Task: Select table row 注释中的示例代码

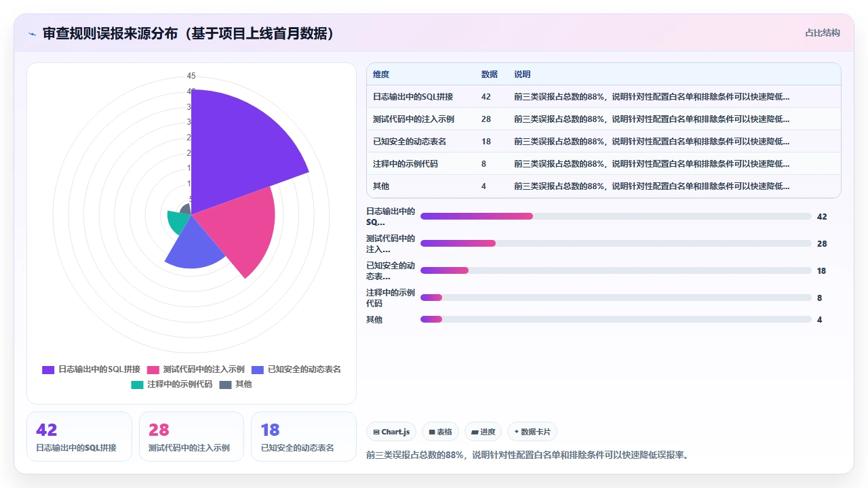Action: point(604,163)
